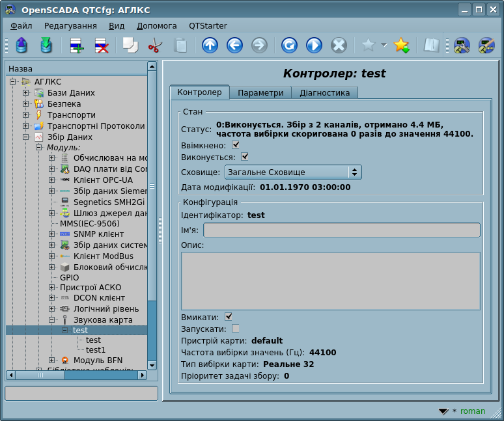
Task: Uncheck the Ввімкнено checkbox
Action: coord(236,145)
